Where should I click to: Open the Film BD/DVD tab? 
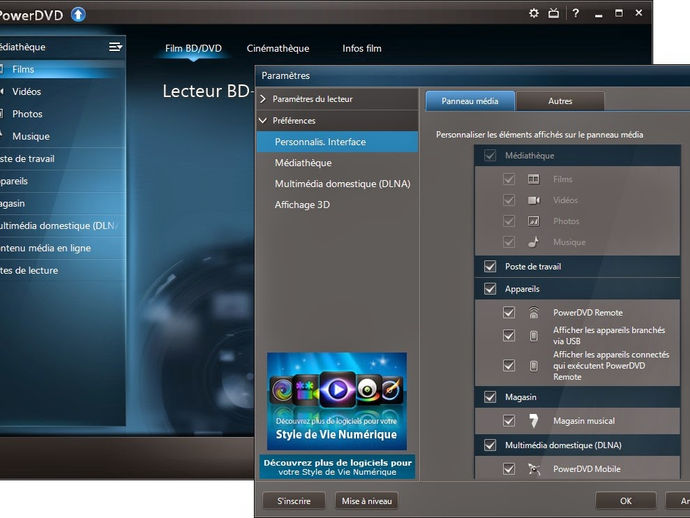(x=193, y=48)
